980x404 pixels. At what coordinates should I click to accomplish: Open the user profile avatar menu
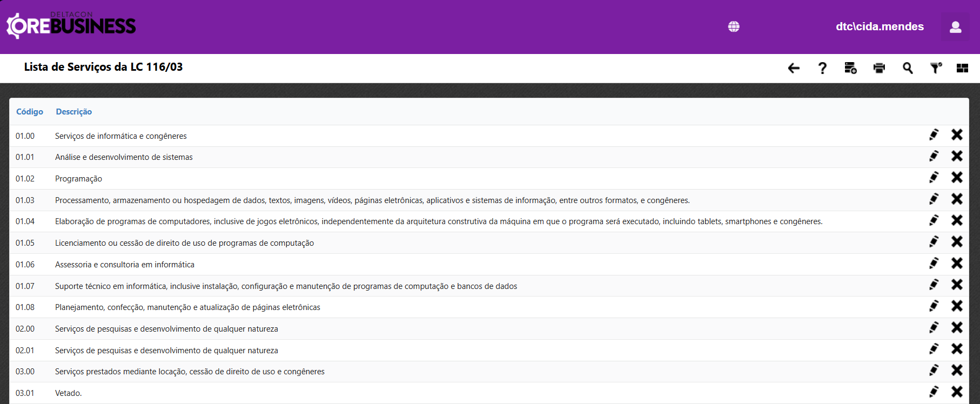coord(955,27)
